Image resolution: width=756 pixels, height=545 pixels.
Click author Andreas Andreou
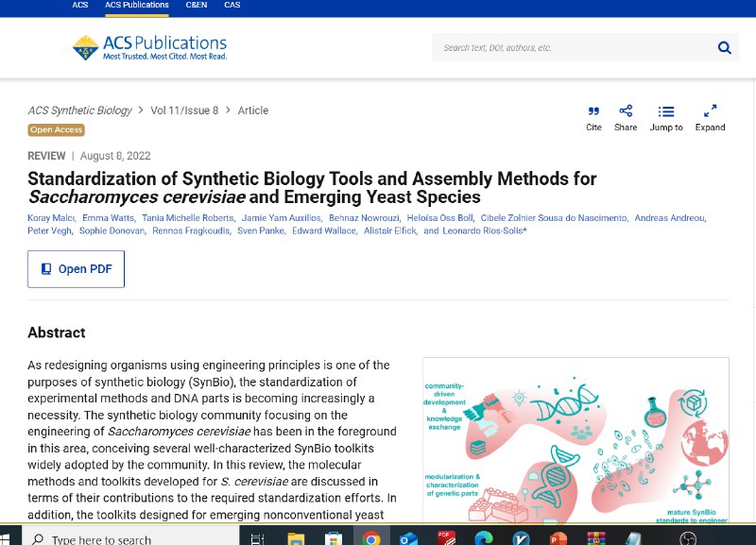(669, 218)
